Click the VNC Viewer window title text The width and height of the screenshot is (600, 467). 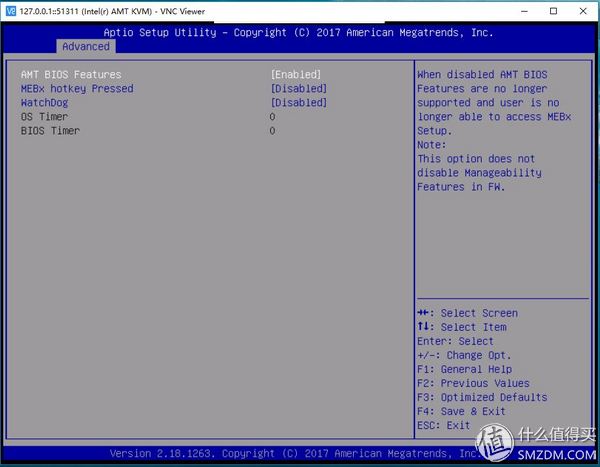click(x=112, y=11)
